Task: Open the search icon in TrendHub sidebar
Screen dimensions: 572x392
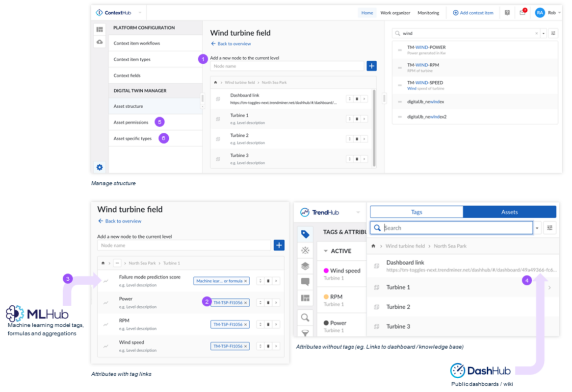Action: click(x=305, y=318)
